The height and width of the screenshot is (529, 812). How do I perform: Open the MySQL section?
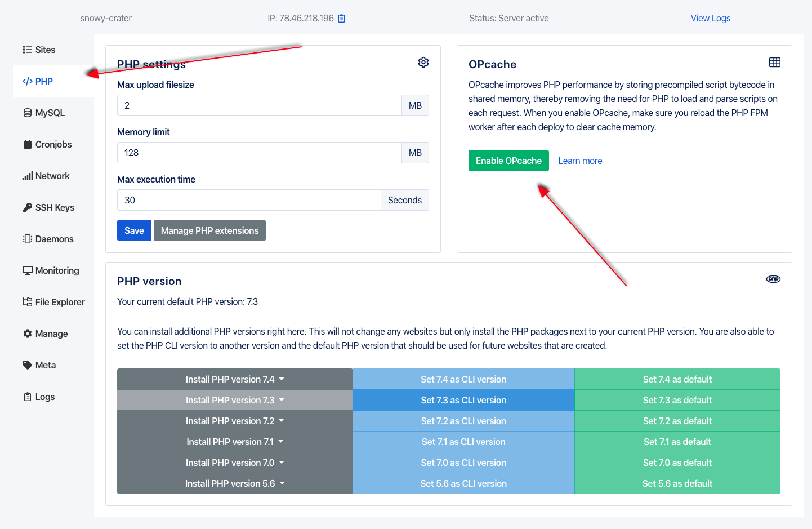pos(53,113)
